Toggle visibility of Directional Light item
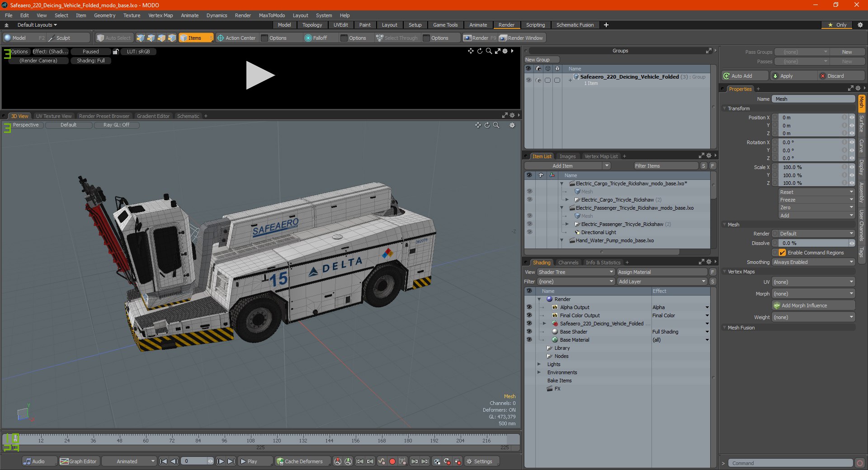This screenshot has width=868, height=470. (529, 232)
